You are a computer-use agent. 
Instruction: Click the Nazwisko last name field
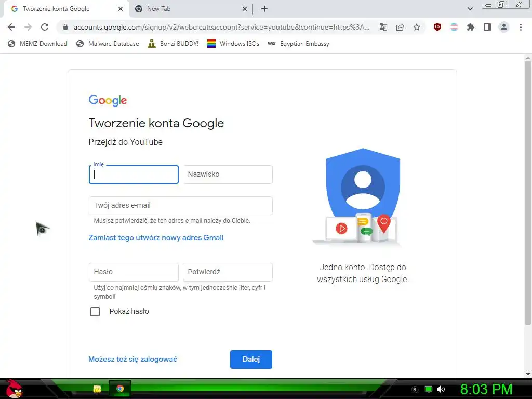click(x=228, y=175)
